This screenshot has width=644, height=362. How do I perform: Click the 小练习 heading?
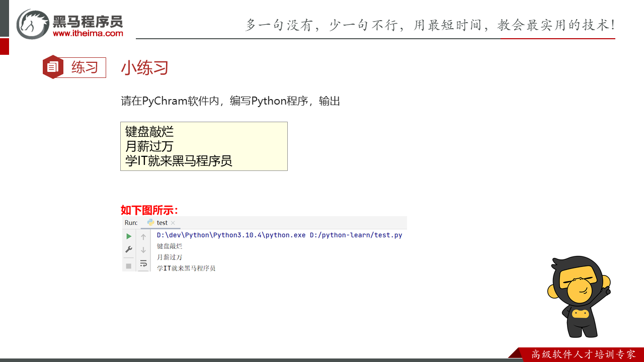click(x=144, y=68)
